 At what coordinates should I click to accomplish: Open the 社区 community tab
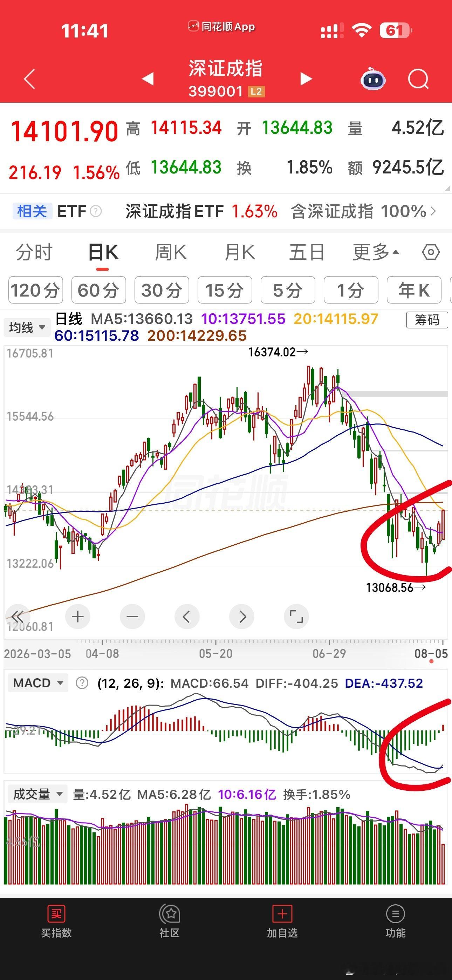point(169,921)
